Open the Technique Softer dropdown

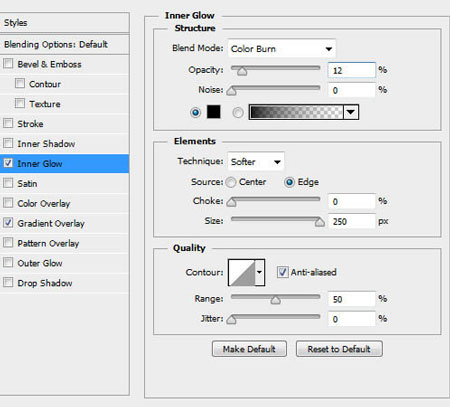click(x=256, y=162)
